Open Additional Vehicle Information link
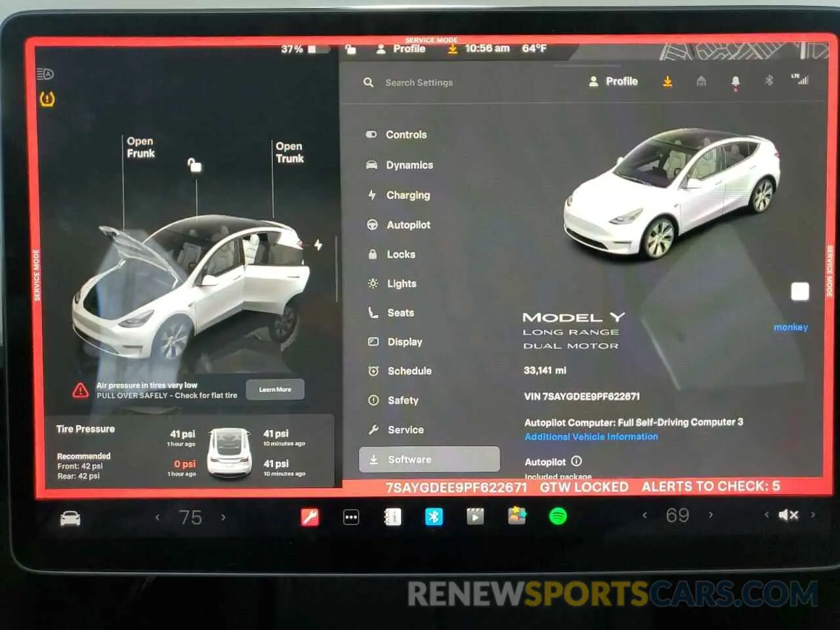The height and width of the screenshot is (630, 840). coord(591,437)
